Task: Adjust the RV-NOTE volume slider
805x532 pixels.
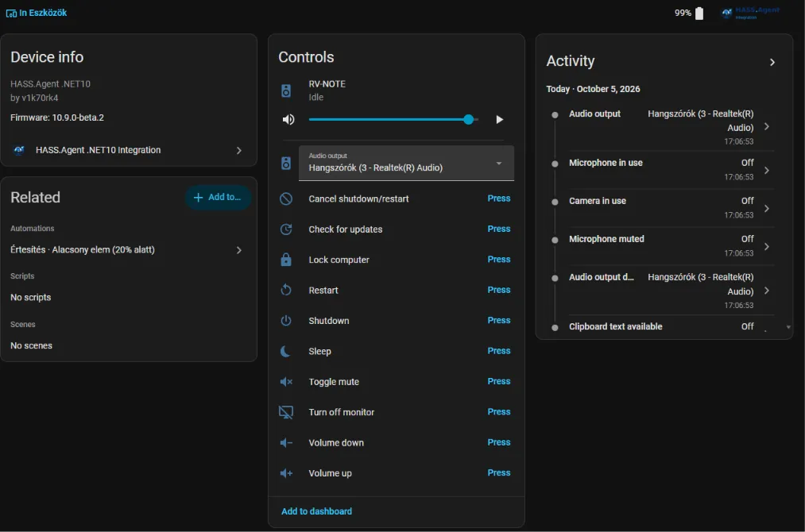Action: [393, 120]
